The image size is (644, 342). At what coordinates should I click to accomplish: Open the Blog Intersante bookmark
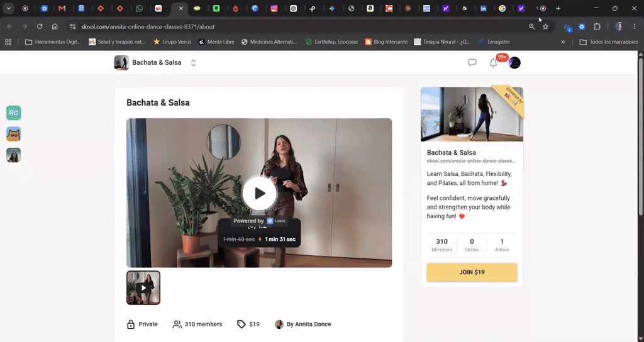(x=387, y=42)
